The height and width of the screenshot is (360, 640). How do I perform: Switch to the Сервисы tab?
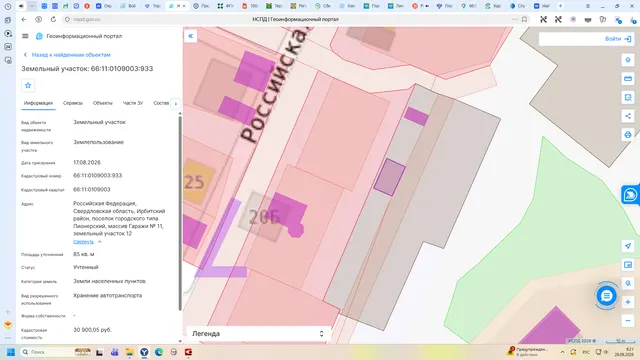73,103
